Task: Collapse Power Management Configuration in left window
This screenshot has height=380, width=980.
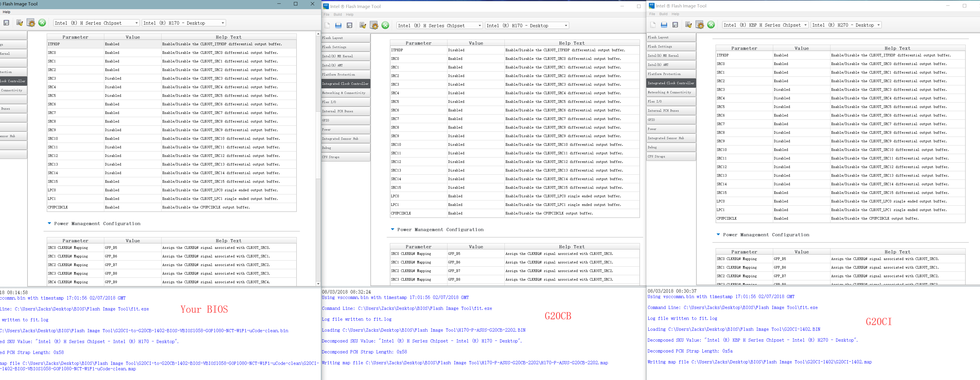Action: [49, 223]
